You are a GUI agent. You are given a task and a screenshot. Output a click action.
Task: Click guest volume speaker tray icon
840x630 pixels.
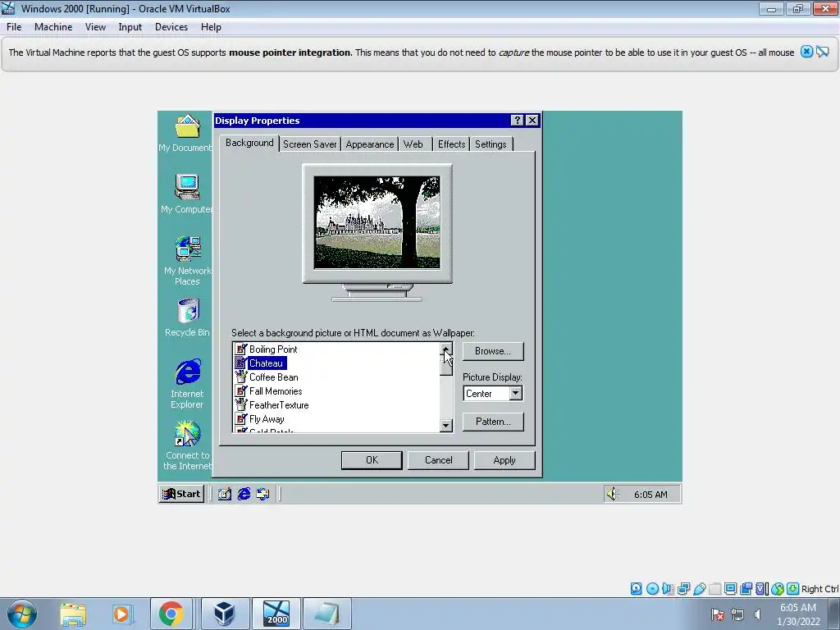coord(612,494)
